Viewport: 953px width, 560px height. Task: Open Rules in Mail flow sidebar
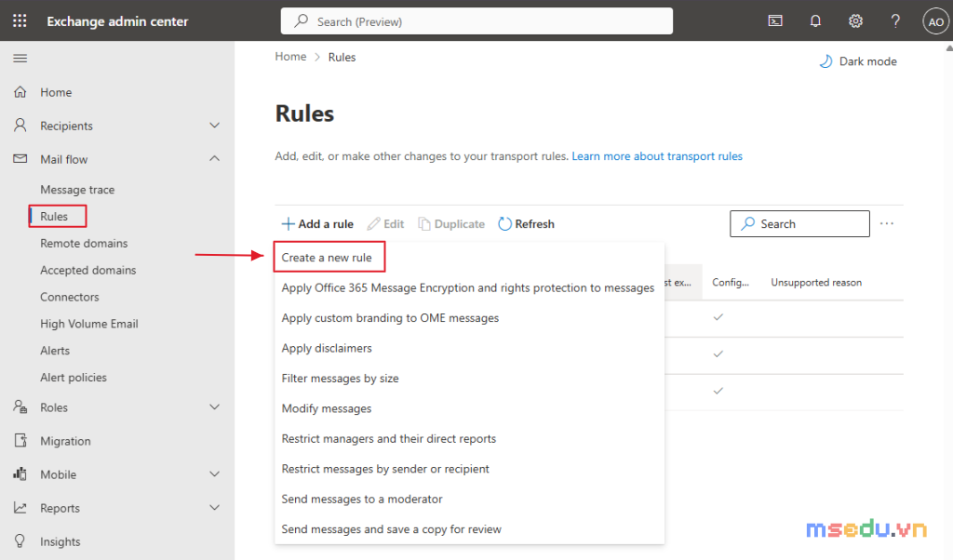[x=54, y=216]
